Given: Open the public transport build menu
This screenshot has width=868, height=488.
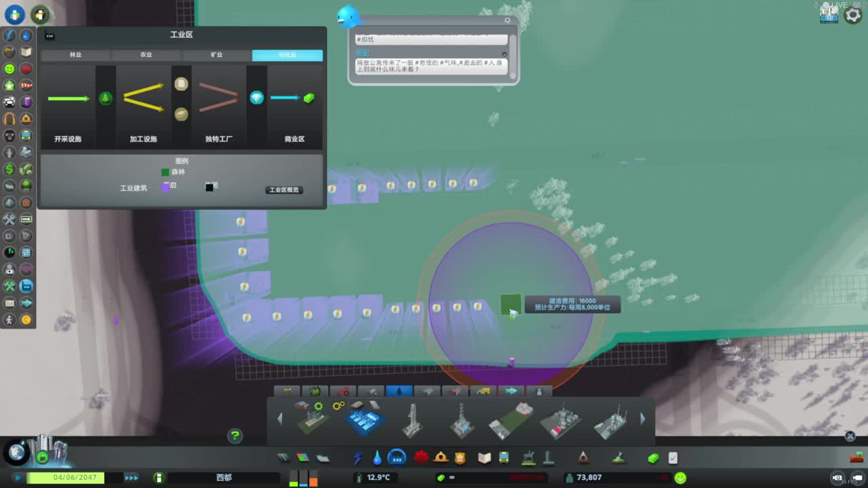Looking at the screenshot, I should click(504, 458).
